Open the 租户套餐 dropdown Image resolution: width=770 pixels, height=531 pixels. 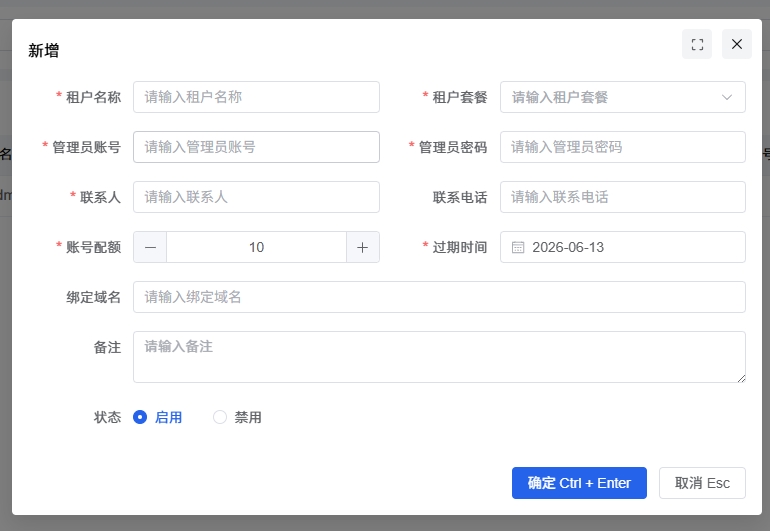[x=623, y=97]
